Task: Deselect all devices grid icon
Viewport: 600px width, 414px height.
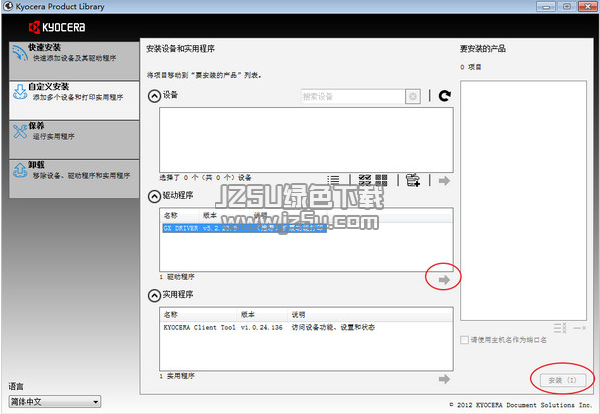Action: click(x=381, y=180)
